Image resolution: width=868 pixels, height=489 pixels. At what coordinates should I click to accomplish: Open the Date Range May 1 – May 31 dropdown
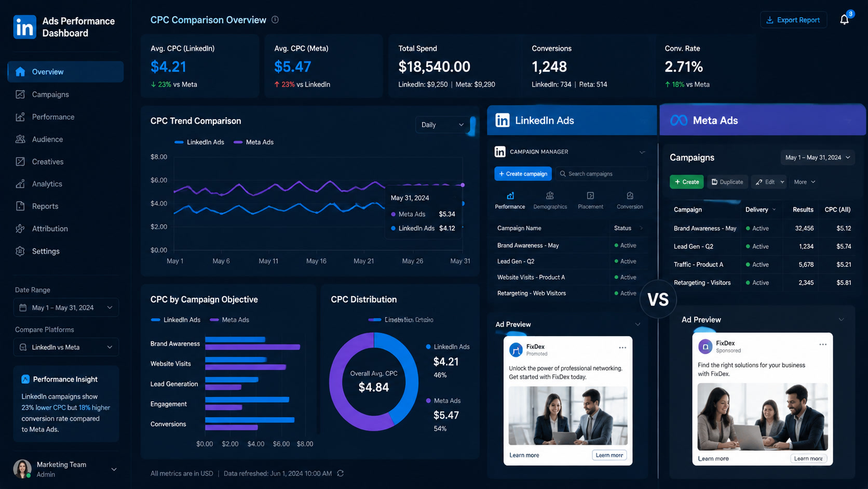coord(66,308)
